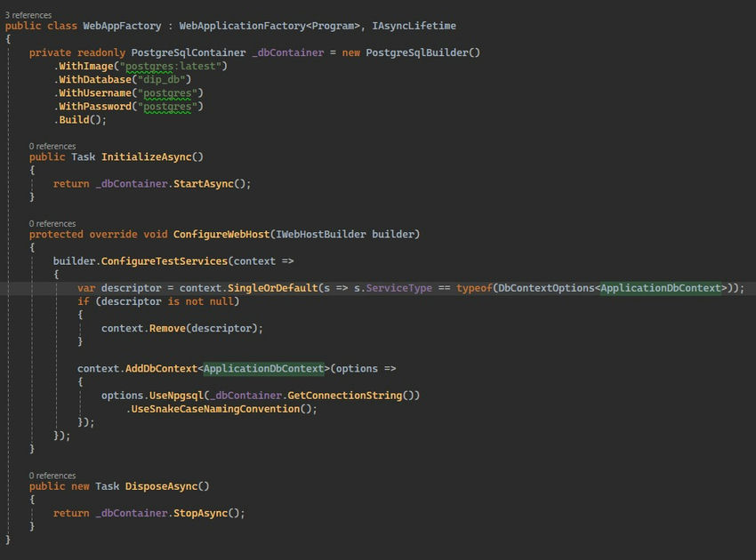
Task: Click the WithDatabase method call
Action: coord(95,79)
